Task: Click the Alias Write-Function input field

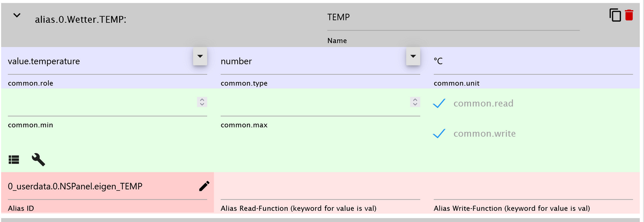Action: point(532,189)
